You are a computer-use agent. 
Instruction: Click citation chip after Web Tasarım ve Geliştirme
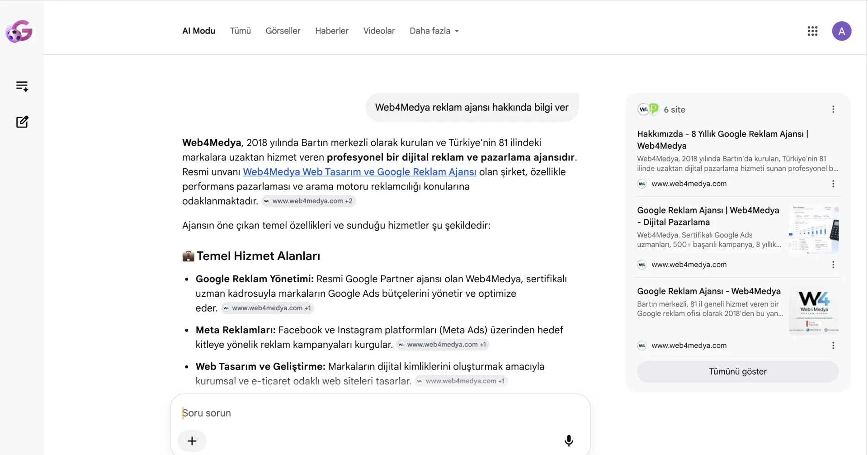click(461, 381)
